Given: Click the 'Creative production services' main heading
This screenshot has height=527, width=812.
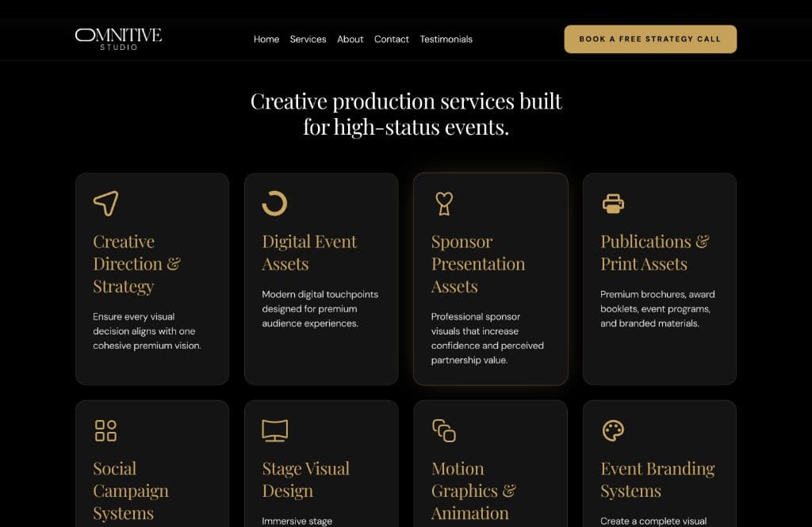Looking at the screenshot, I should (406, 114).
